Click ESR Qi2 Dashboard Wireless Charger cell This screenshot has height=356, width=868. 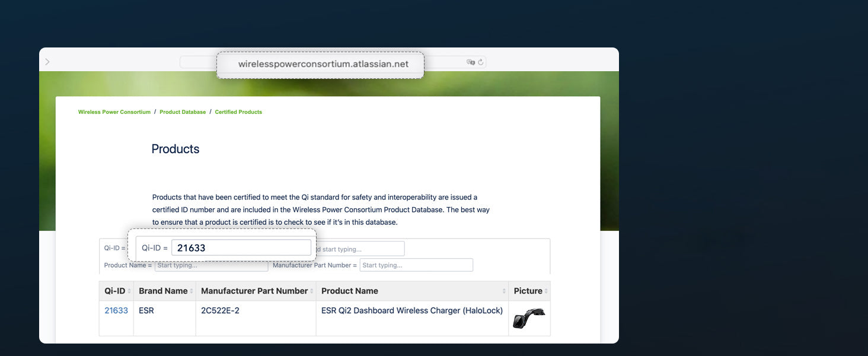[x=411, y=310]
